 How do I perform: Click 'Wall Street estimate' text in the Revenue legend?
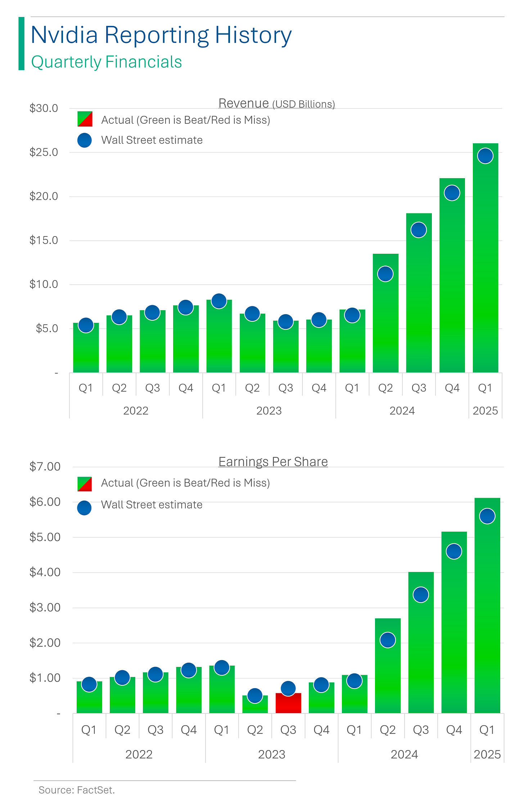point(152,140)
